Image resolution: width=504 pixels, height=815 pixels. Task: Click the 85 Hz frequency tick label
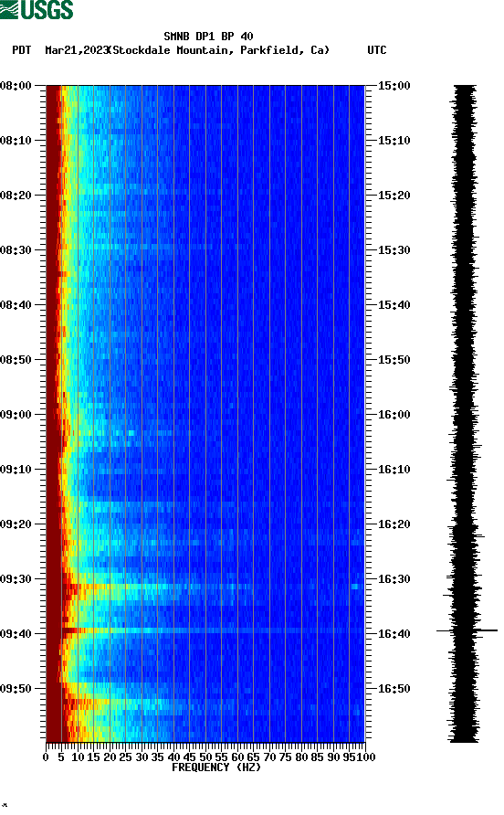pyautogui.click(x=317, y=757)
